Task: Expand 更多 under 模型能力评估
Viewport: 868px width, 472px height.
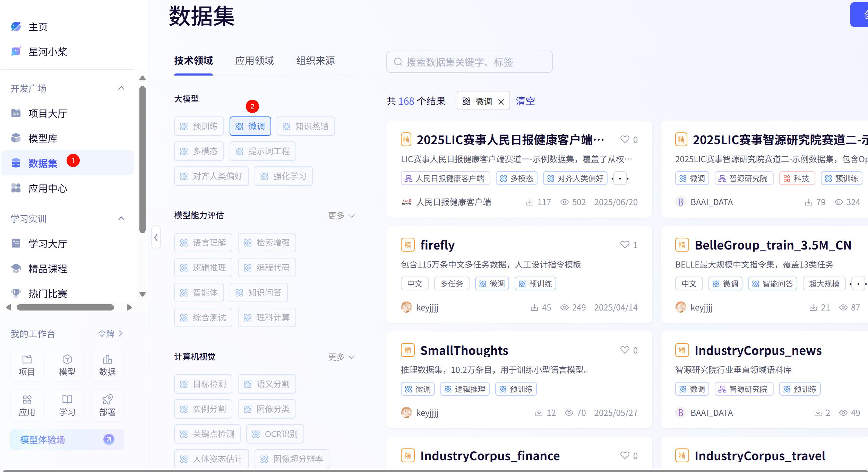Action: click(342, 216)
